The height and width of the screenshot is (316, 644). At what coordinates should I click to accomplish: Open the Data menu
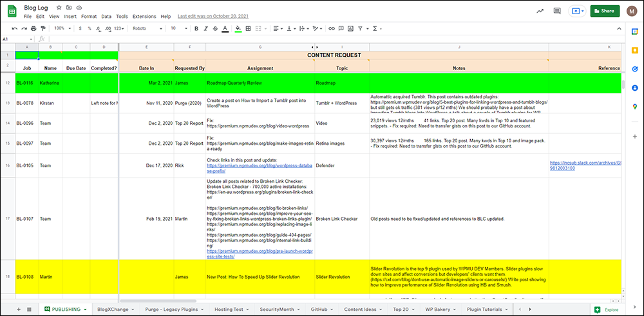point(106,17)
